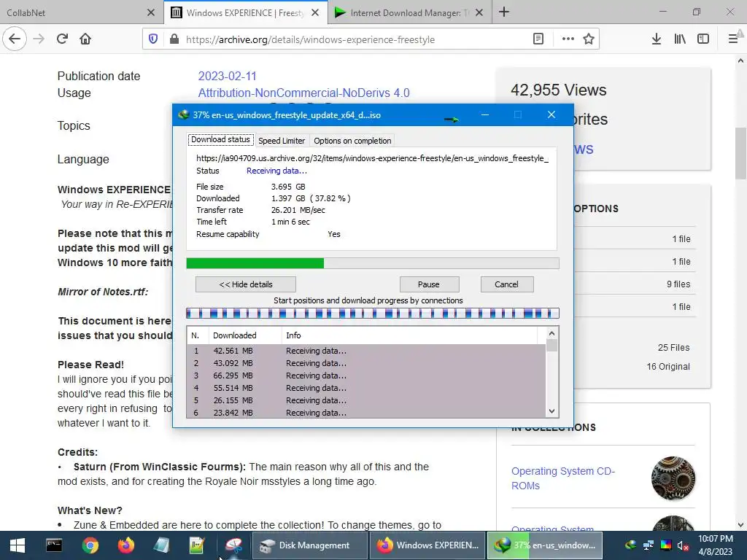
Task: Open a new browser tab
Action: [x=504, y=12]
